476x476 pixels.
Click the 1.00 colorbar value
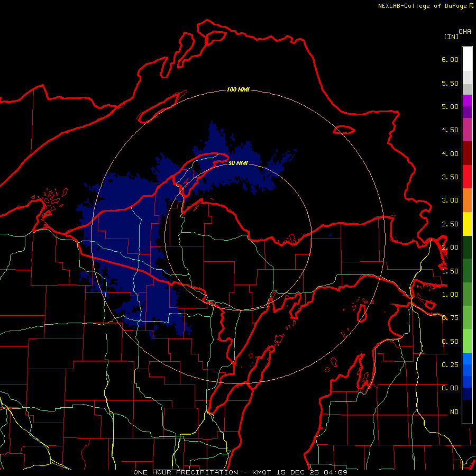point(450,295)
